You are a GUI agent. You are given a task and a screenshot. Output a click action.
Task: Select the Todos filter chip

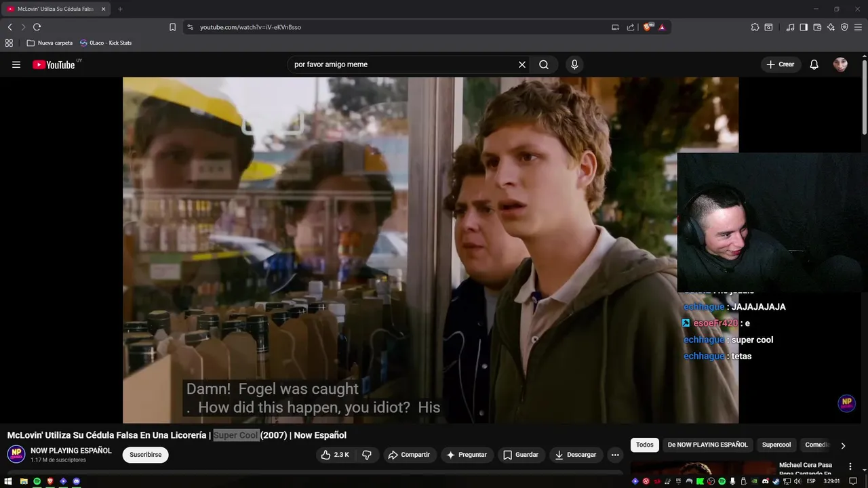tap(645, 445)
